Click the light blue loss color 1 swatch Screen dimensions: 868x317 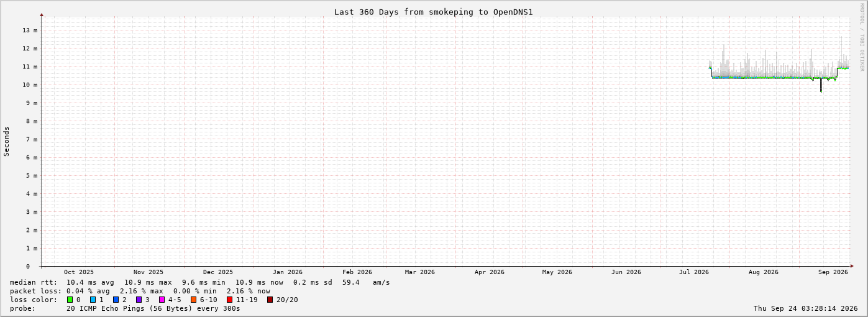coord(93,300)
